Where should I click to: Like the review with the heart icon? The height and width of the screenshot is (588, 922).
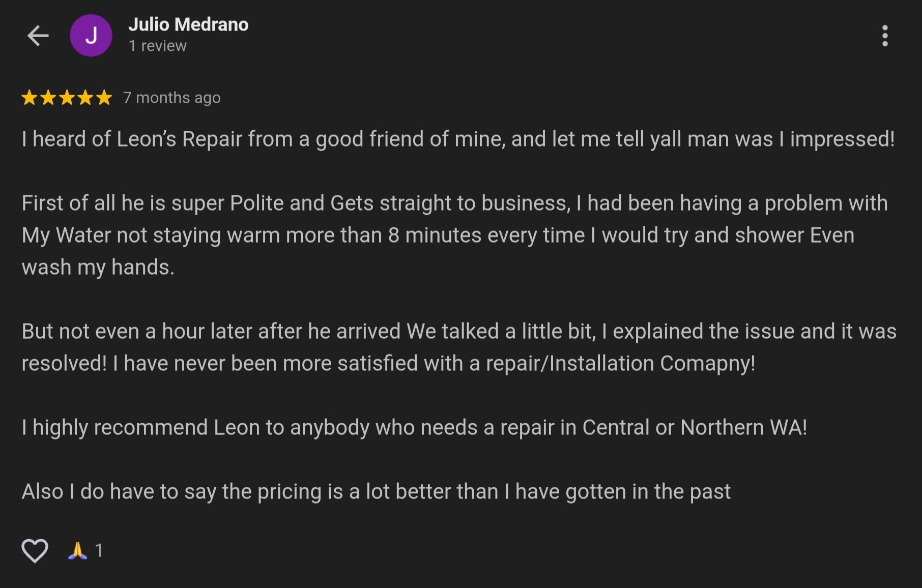coord(35,550)
